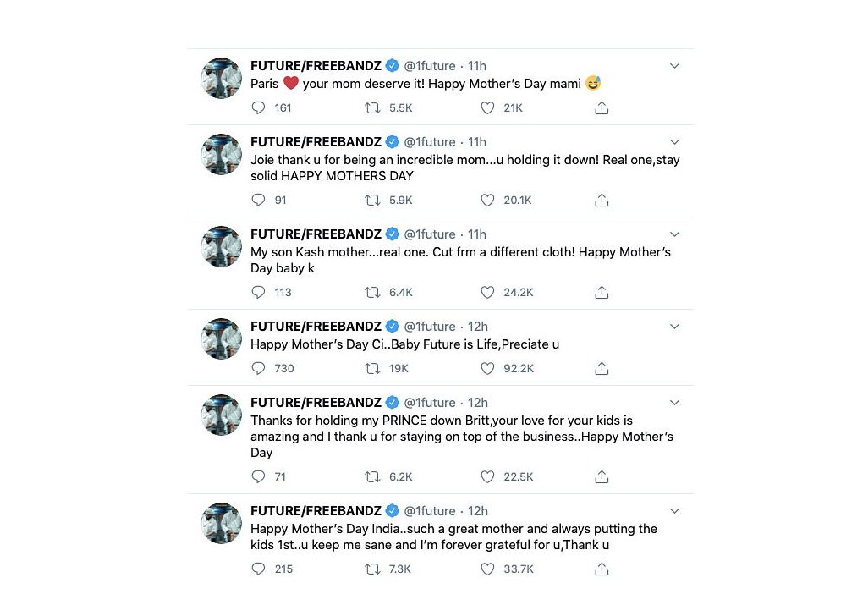Reply to the India great mother tweet

point(259,569)
